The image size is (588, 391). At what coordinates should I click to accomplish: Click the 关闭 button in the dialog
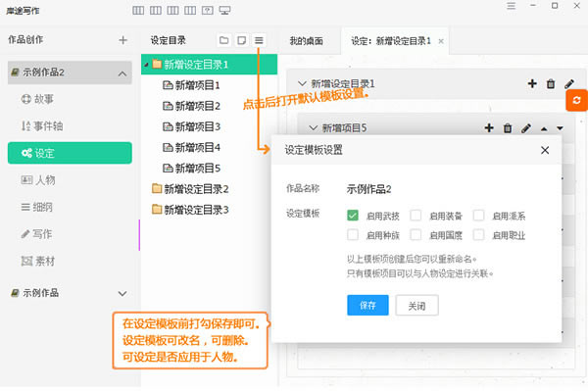click(416, 306)
